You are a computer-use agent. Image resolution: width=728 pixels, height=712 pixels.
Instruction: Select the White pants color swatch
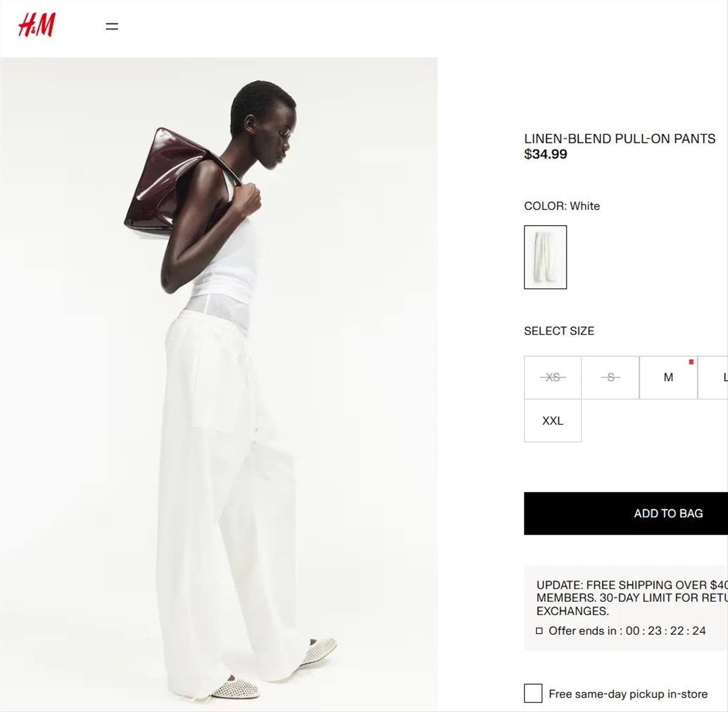[546, 257]
